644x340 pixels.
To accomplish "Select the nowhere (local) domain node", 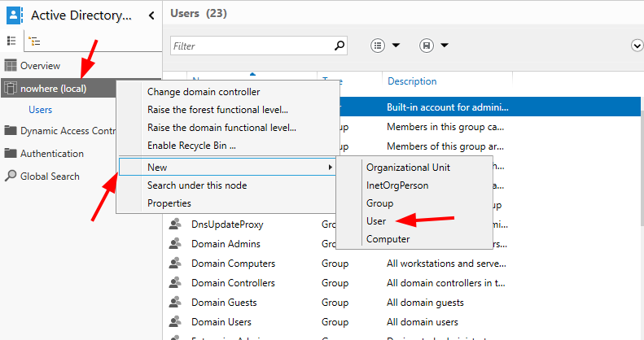I will pos(59,88).
